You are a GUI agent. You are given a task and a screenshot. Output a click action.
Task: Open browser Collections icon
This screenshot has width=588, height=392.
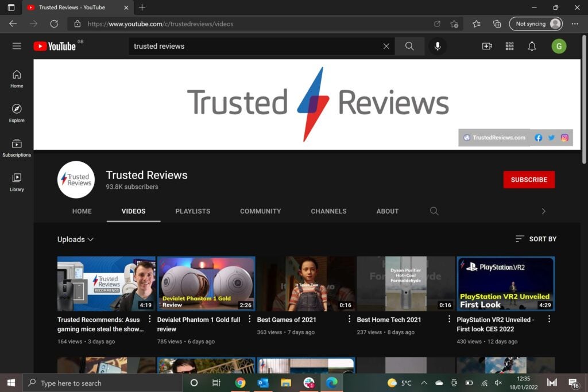click(497, 24)
